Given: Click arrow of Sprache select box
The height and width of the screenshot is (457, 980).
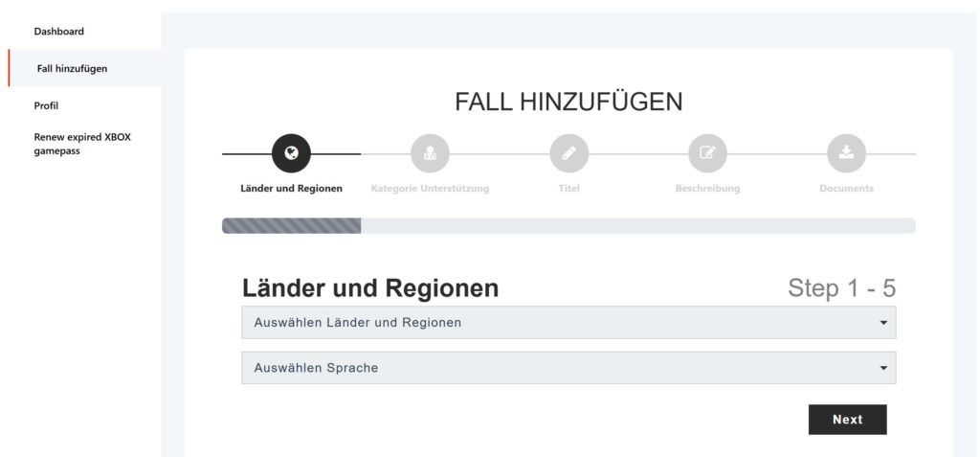Looking at the screenshot, I should coord(883,368).
